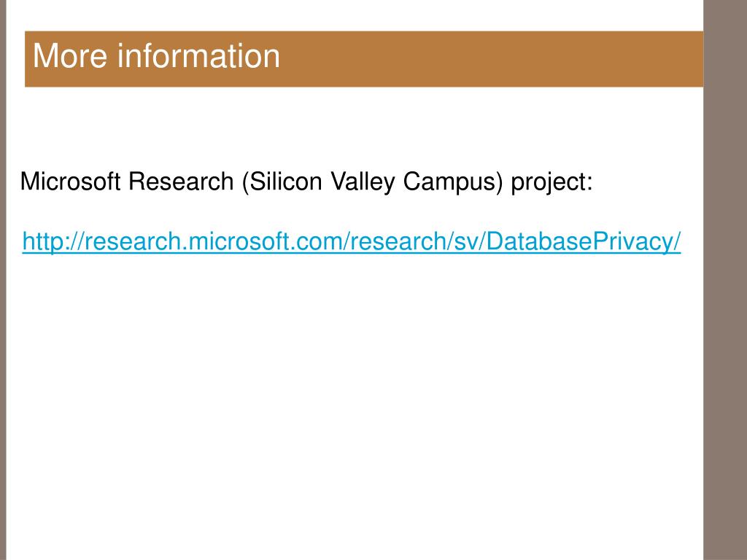Screen dimensions: 747x560
Task: Click the word 'Valley' in body text
Action: pos(363,182)
